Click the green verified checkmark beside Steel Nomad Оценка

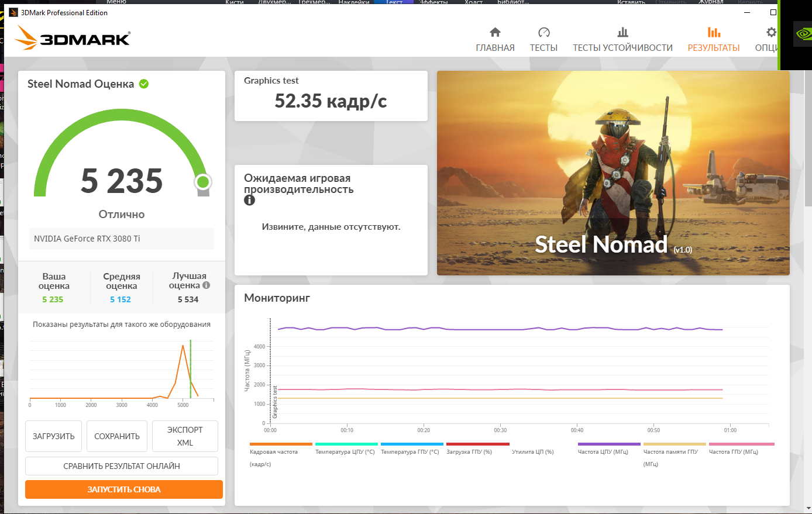click(x=144, y=84)
